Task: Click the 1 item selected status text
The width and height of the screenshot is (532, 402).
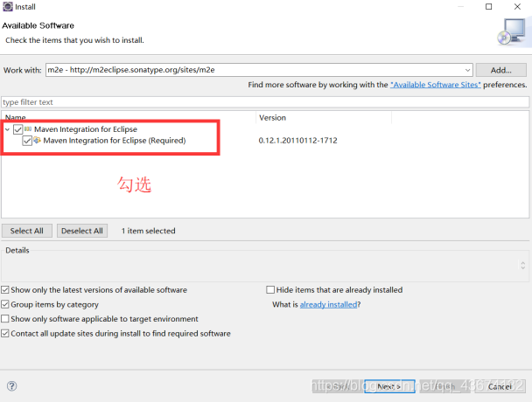Action: (x=148, y=231)
